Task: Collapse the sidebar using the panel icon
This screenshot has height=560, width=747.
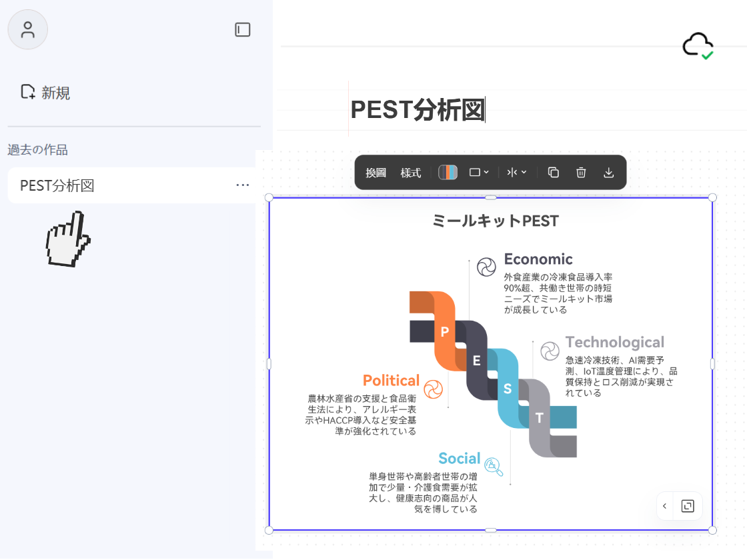Action: [x=243, y=30]
